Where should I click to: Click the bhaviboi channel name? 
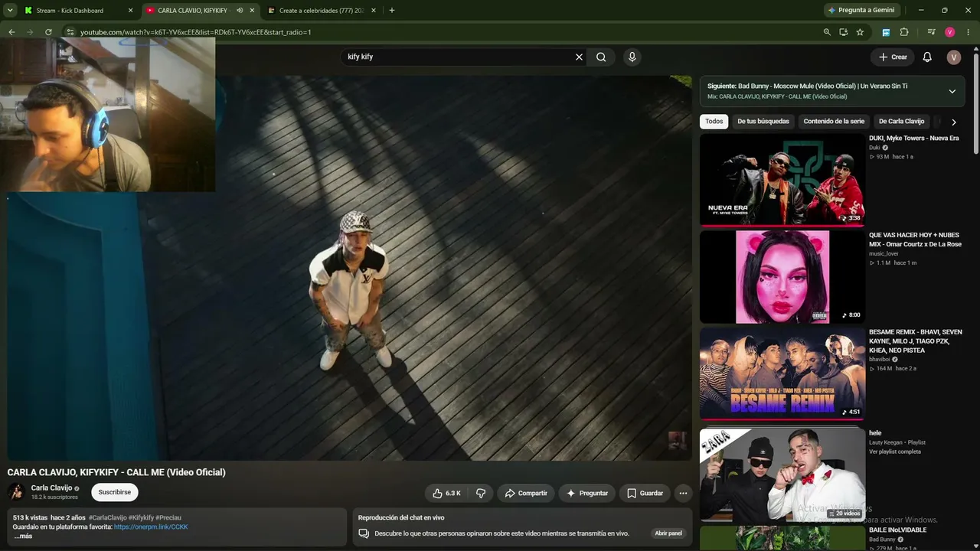click(880, 360)
